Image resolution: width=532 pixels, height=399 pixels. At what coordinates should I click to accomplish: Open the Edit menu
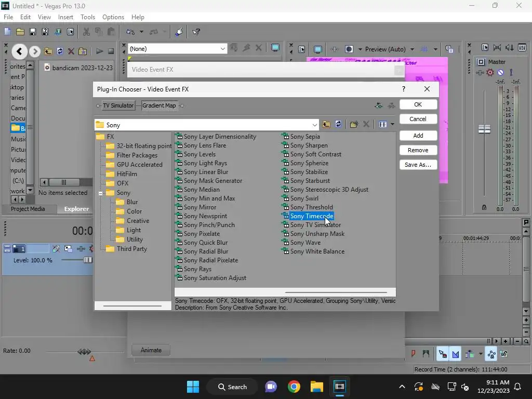[25, 17]
